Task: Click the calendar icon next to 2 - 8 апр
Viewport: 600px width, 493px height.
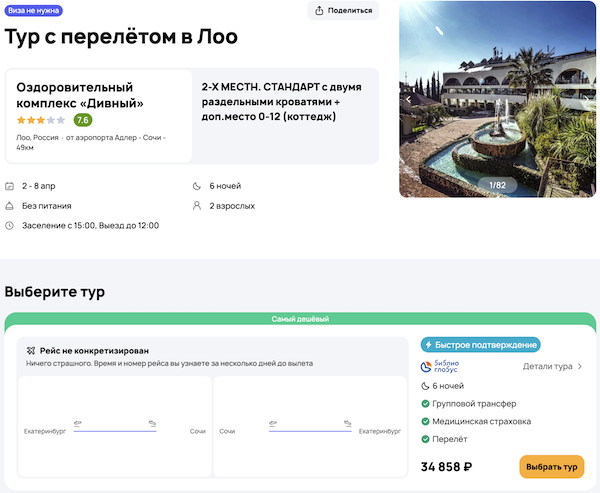Action: pyautogui.click(x=10, y=186)
